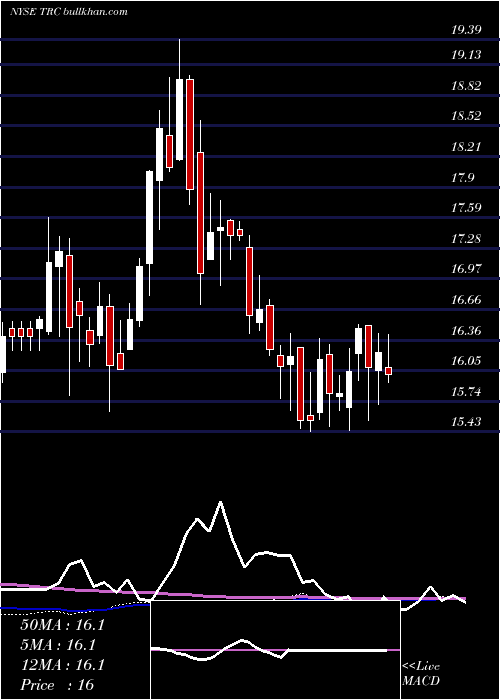Click the last red candle on the right
Screen dimensions: 500x700
point(388,371)
